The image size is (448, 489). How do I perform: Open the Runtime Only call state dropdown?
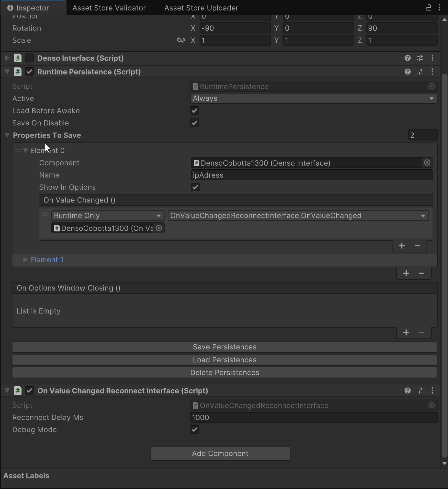(x=108, y=216)
